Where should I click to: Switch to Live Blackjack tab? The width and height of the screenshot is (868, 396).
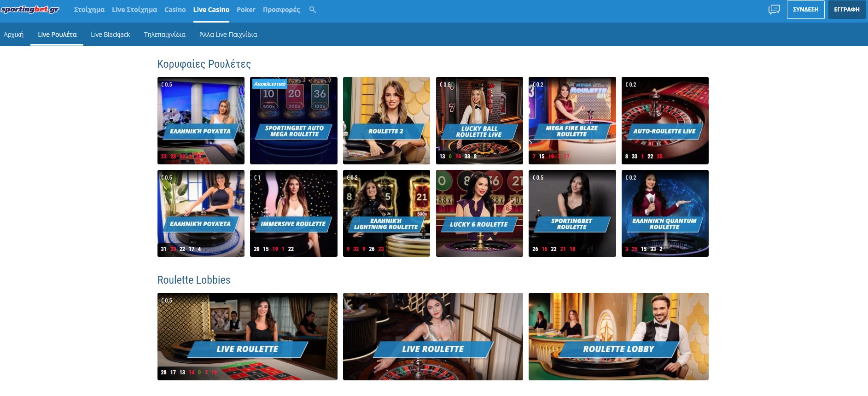[111, 35]
